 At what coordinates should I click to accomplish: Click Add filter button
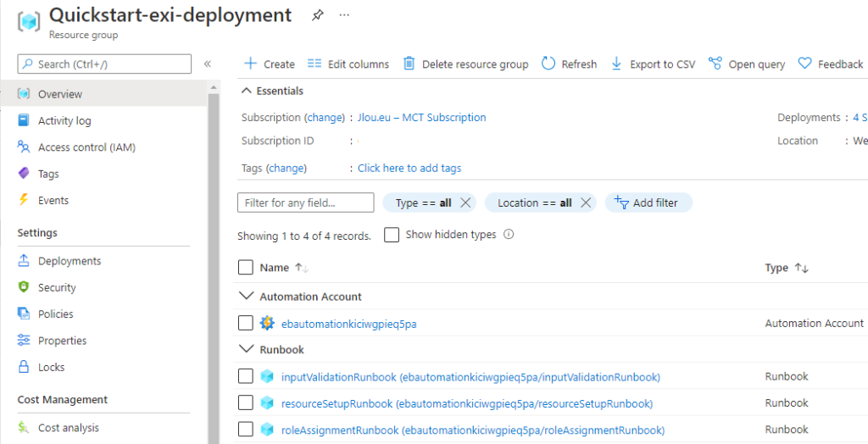(648, 203)
